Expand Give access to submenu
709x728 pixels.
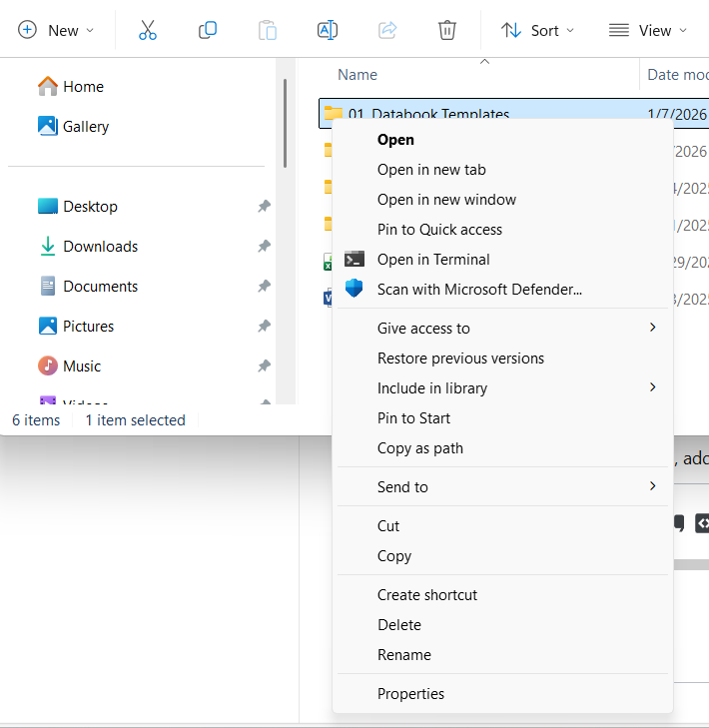pyautogui.click(x=503, y=329)
